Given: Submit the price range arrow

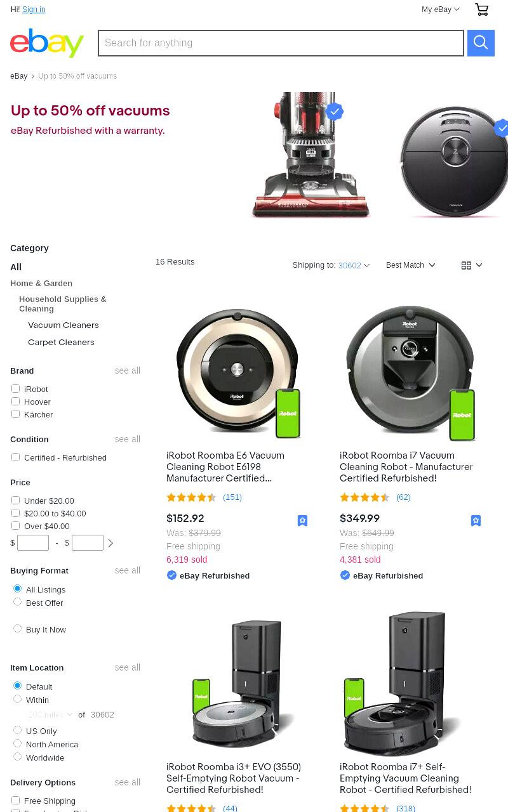Looking at the screenshot, I should 110,543.
